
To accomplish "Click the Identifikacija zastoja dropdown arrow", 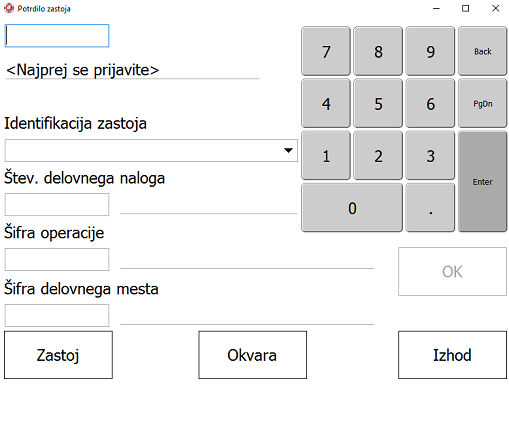I will coord(288,151).
